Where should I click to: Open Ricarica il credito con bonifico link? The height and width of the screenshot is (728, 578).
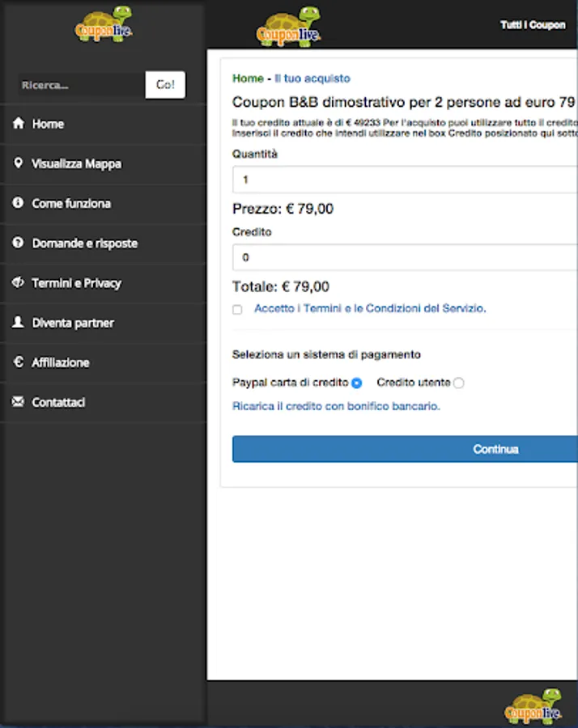336,406
